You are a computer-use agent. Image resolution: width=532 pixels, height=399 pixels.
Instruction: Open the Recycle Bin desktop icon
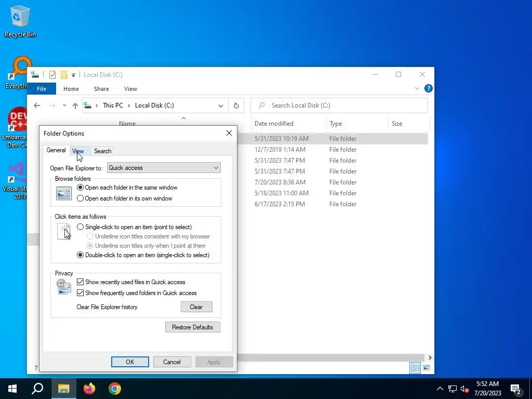click(20, 21)
